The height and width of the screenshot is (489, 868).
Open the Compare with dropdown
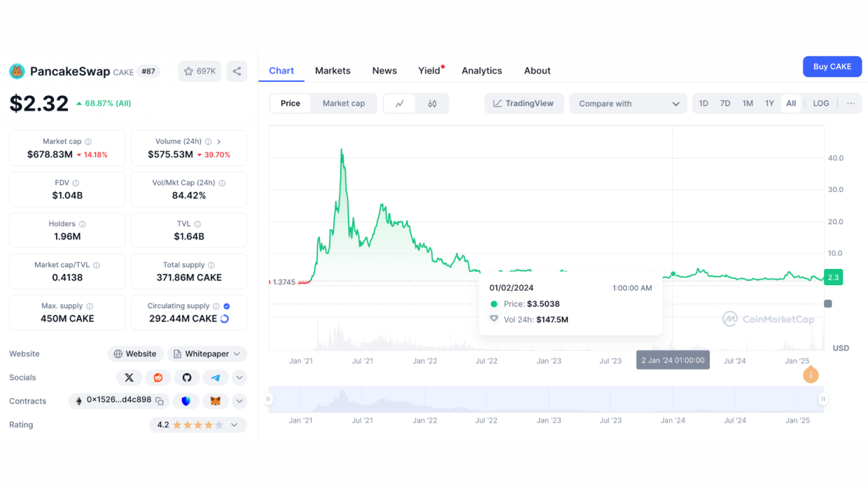(629, 104)
